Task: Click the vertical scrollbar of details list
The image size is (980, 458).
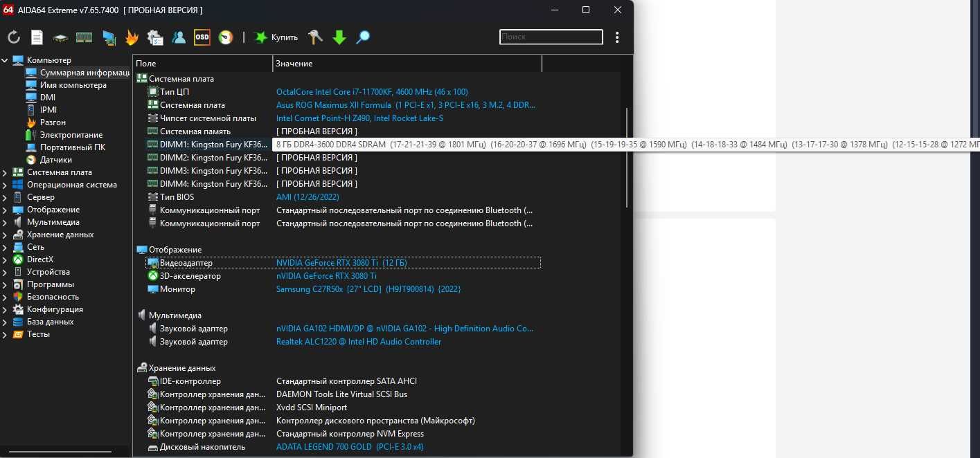Action: click(x=627, y=157)
